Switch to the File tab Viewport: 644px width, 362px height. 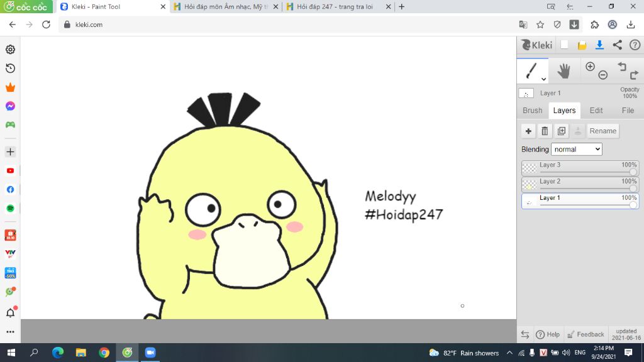(628, 111)
